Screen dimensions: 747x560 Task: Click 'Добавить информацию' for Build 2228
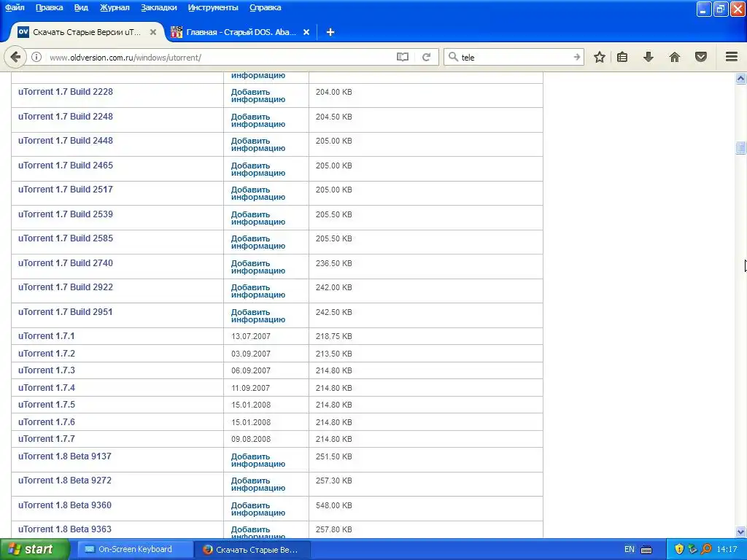tap(258, 96)
